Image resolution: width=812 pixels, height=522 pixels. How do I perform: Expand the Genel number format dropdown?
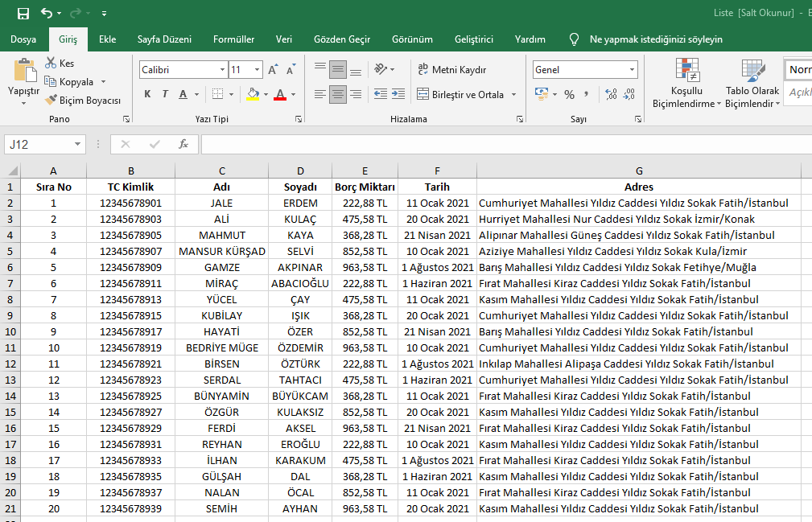632,70
